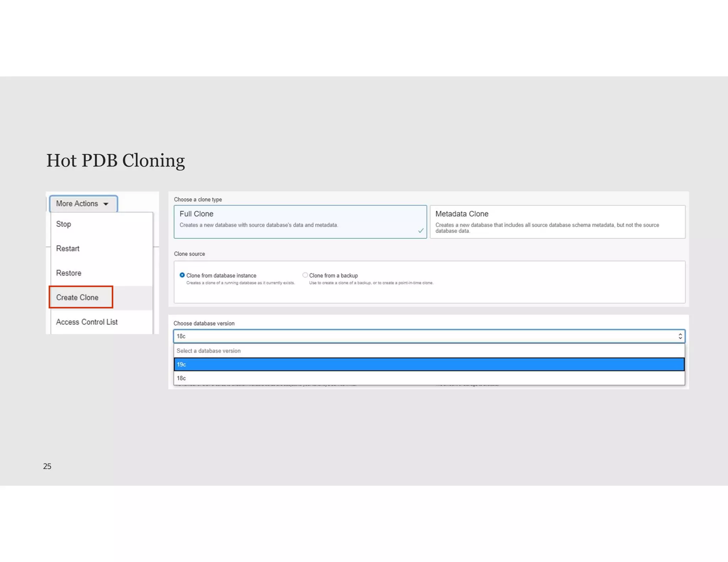Select Restore from the actions menu
Screen dimensions: 728x562
(x=69, y=273)
